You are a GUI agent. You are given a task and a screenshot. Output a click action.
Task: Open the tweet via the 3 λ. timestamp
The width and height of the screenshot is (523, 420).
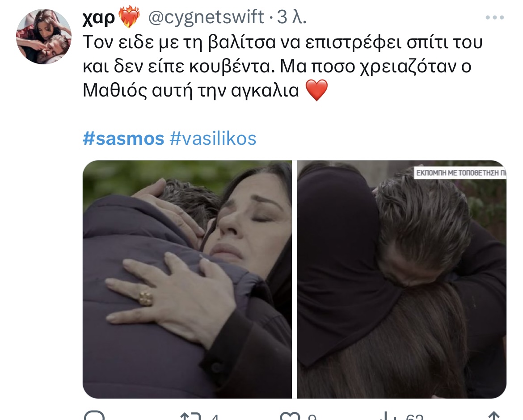291,17
